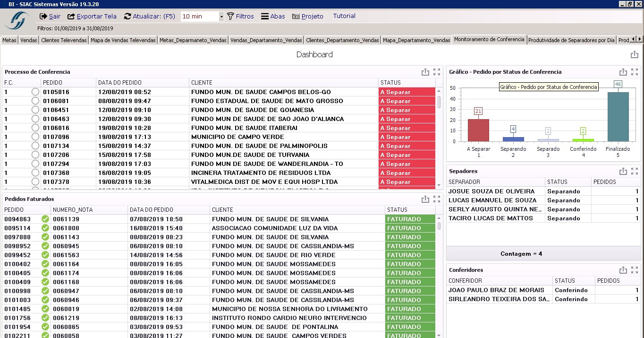Image resolution: width=644 pixels, height=338 pixels.
Task: Open the Projeto menu
Action: 308,16
